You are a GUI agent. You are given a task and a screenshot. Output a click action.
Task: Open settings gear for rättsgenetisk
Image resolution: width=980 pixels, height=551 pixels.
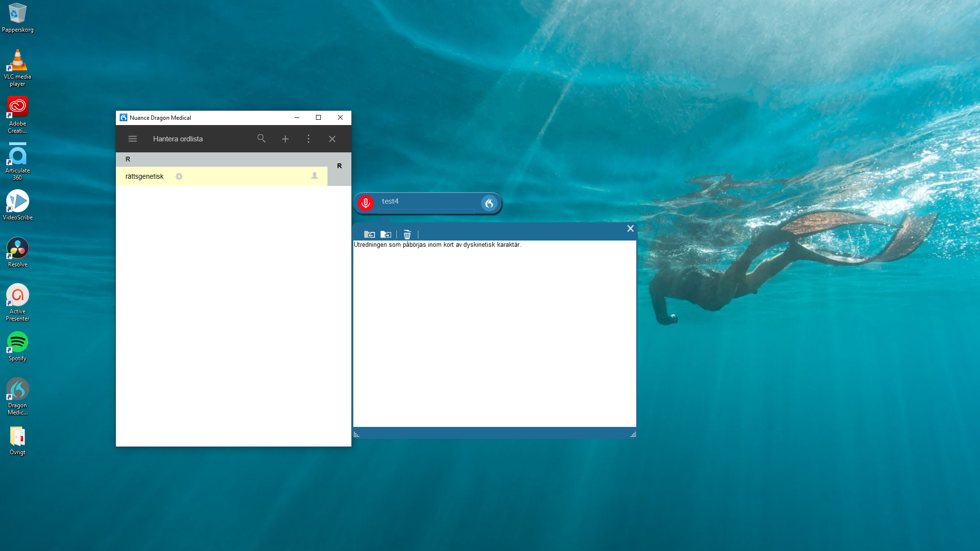click(x=179, y=176)
